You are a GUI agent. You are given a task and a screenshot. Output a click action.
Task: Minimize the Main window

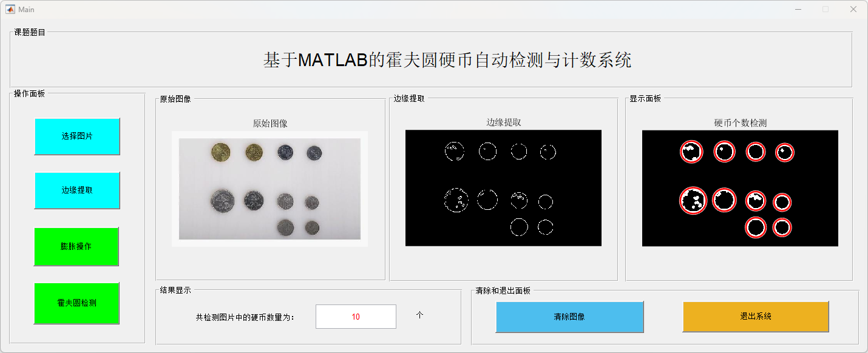[799, 9]
